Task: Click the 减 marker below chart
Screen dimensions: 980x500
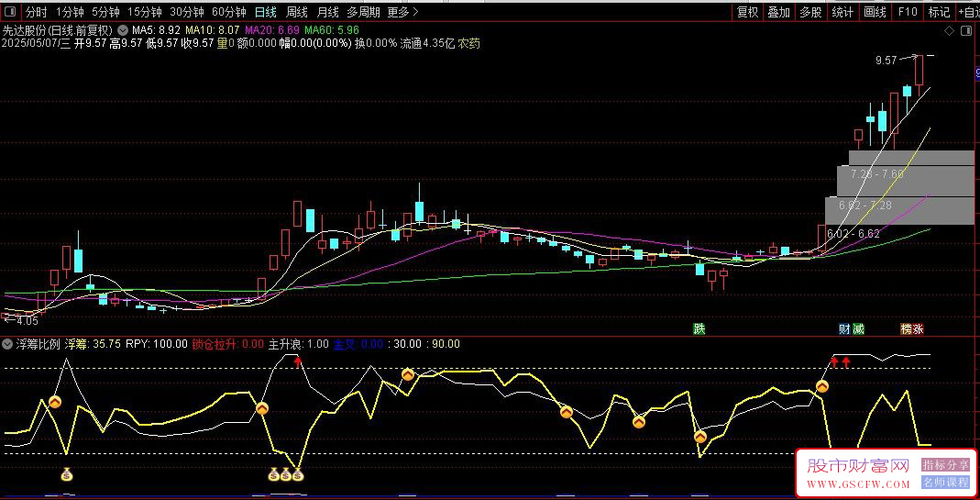Action: pos(858,329)
